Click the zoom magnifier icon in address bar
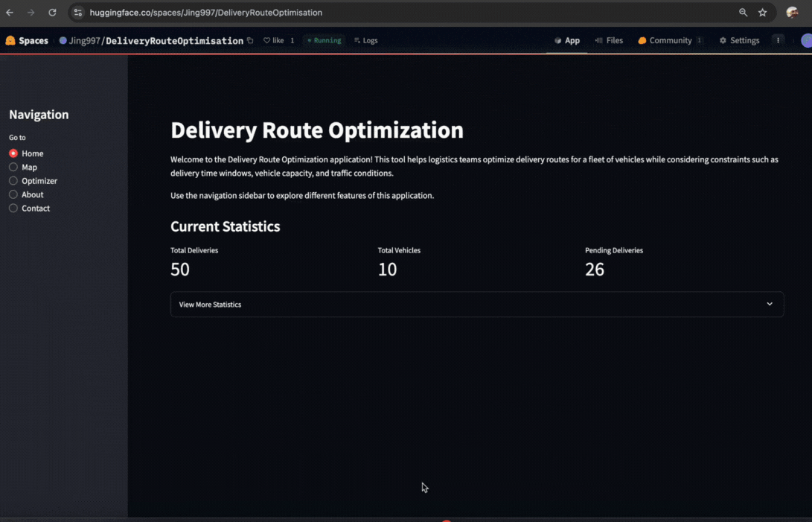The height and width of the screenshot is (522, 812). coord(743,13)
